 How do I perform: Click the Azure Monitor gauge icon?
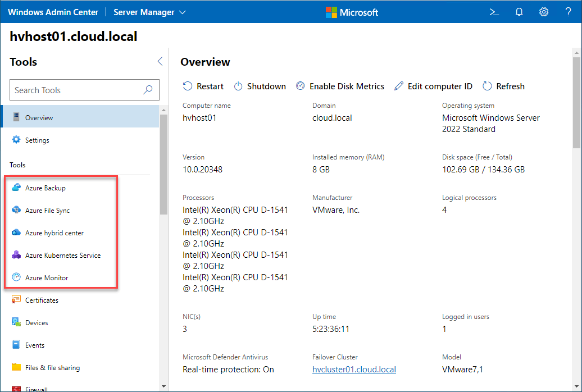click(x=16, y=277)
